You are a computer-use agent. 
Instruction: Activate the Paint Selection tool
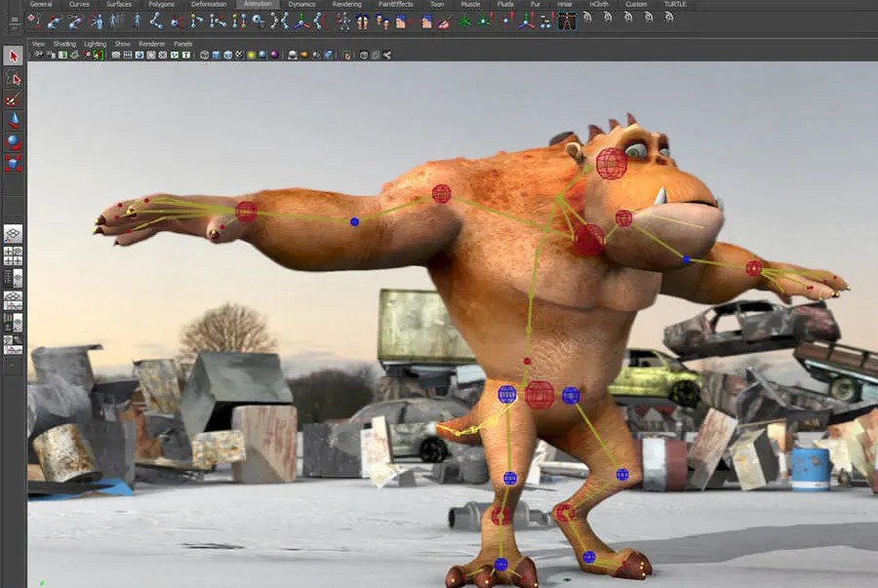click(13, 100)
